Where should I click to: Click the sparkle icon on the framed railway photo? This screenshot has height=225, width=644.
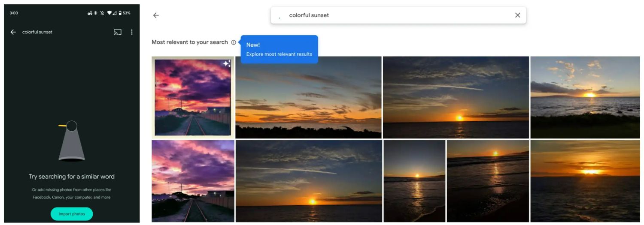[x=227, y=64]
